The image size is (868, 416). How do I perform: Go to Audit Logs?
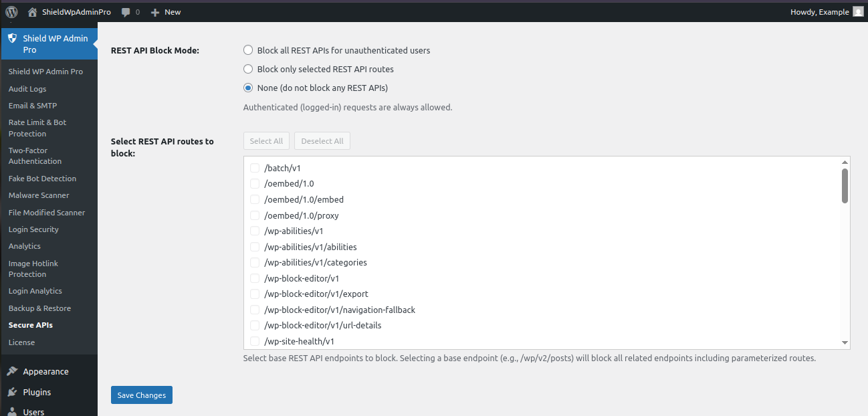pos(27,89)
